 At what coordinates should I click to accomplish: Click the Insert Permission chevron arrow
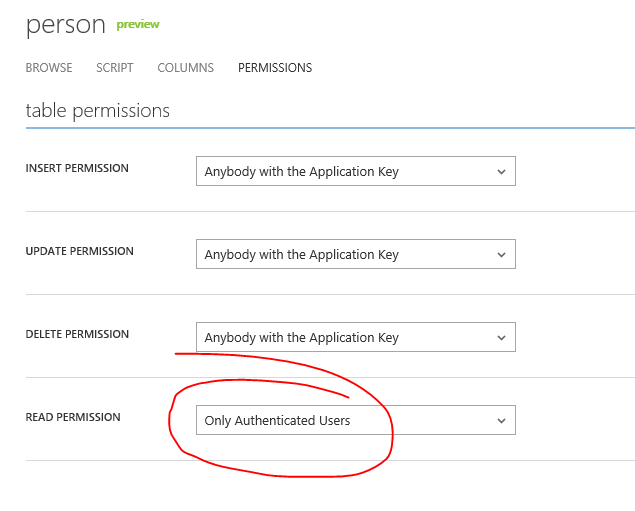click(501, 172)
